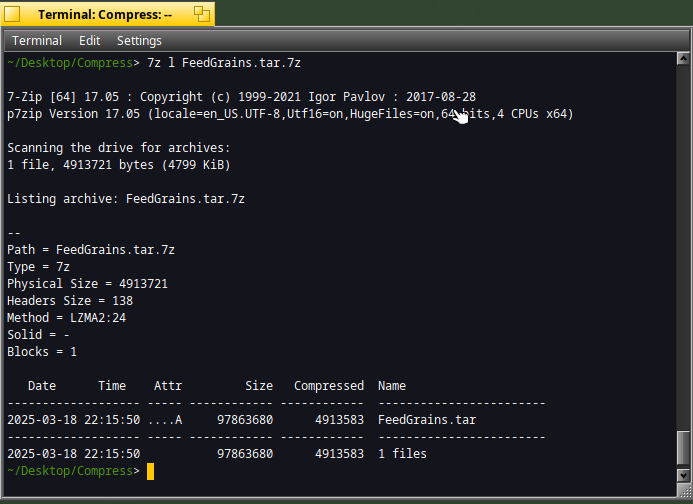Click the vertical scrollbar thumb
Viewport: 693px width, 504px height.
[683, 448]
